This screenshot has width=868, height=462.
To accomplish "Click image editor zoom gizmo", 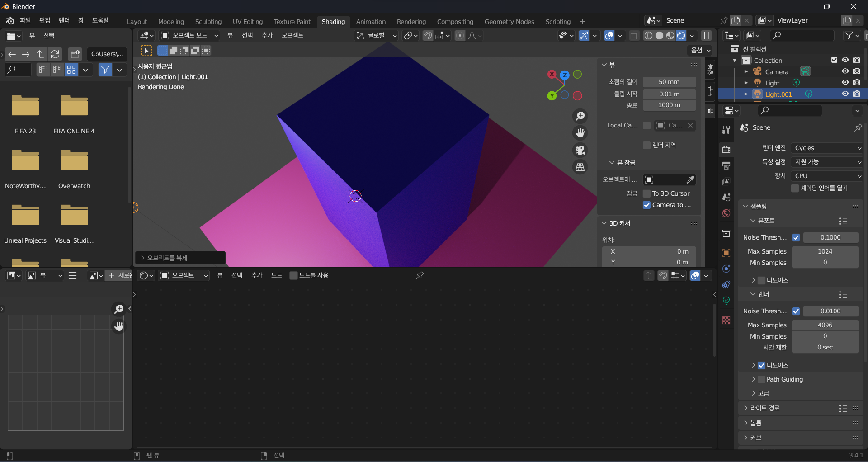I will click(x=118, y=309).
